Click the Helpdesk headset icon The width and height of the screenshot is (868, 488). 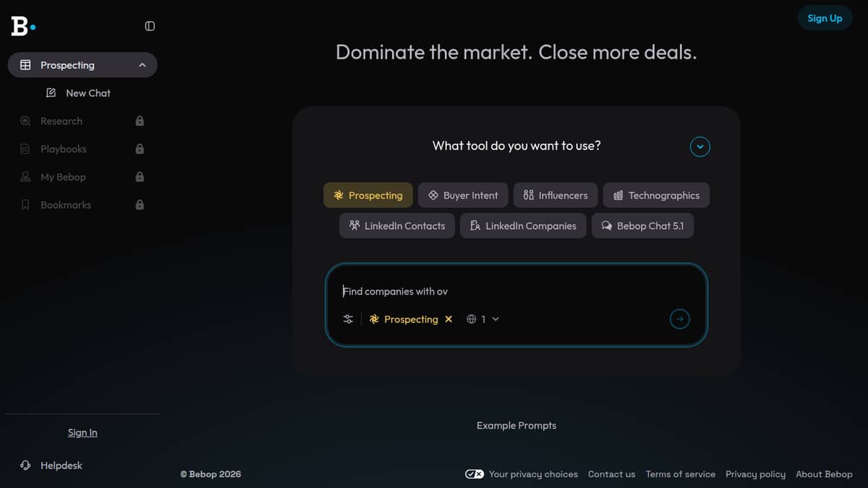[25, 466]
